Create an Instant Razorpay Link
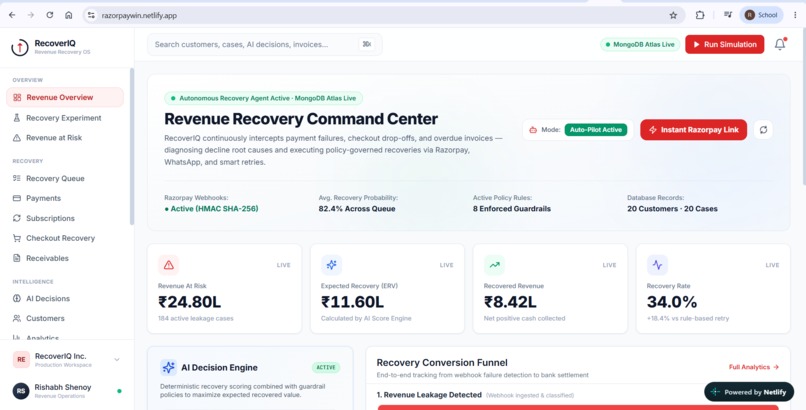Image resolution: width=806 pixels, height=410 pixels. click(693, 130)
